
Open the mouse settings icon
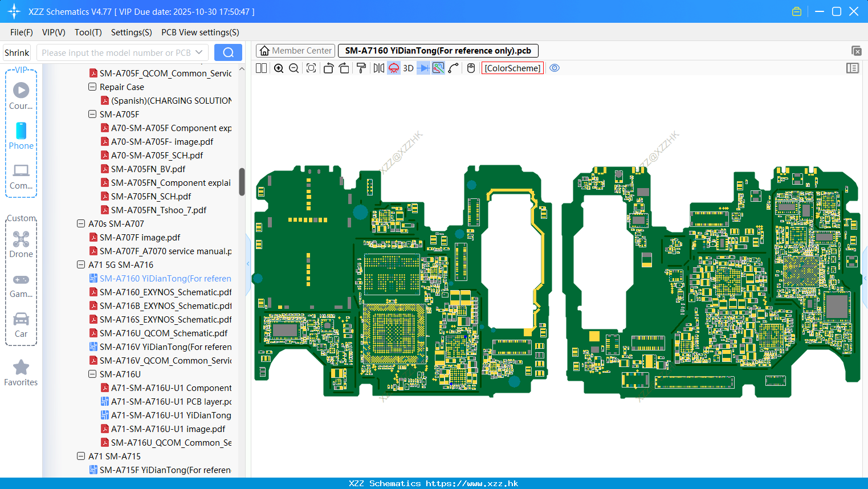coord(471,68)
